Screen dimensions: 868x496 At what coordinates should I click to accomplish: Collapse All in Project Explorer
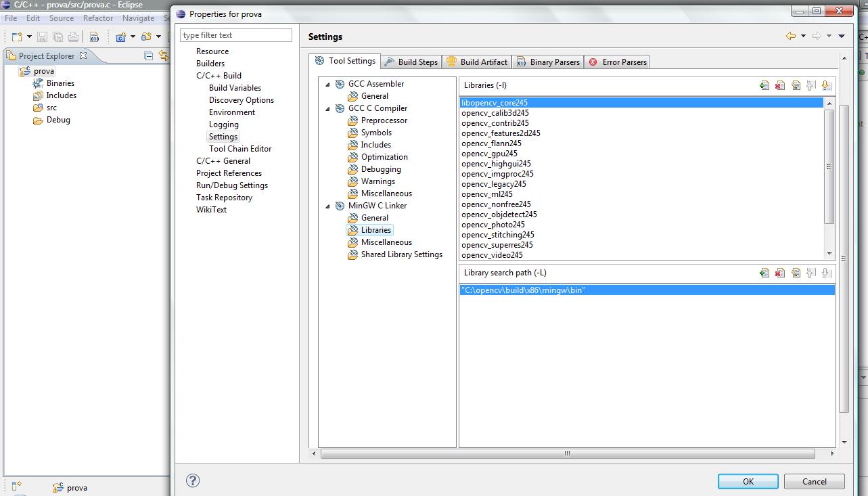149,55
